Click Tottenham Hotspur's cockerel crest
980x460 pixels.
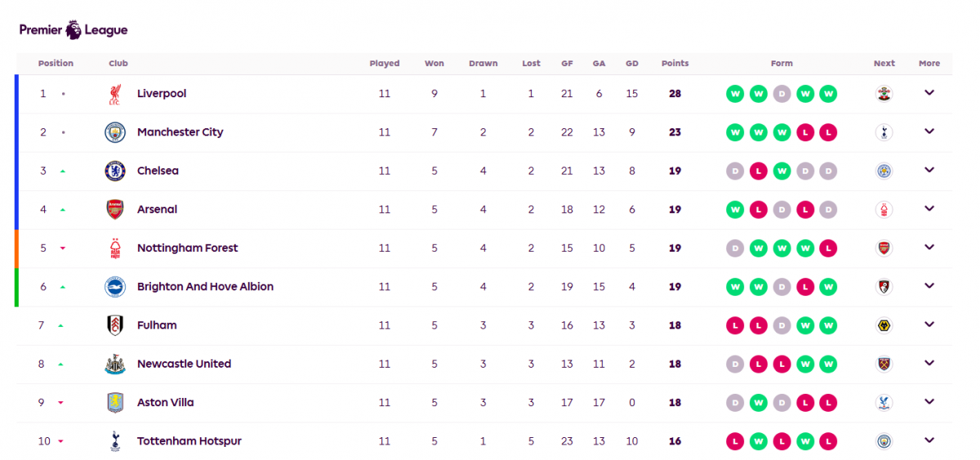[x=115, y=441]
